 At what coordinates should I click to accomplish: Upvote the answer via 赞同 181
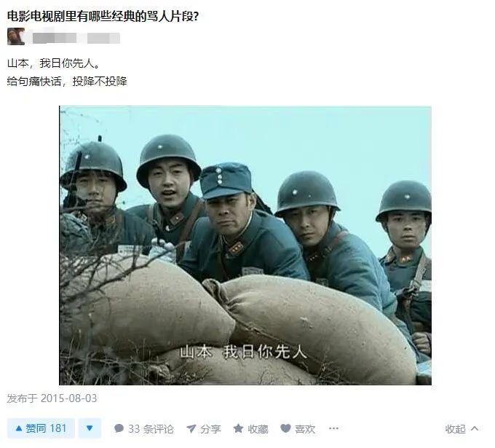point(41,428)
